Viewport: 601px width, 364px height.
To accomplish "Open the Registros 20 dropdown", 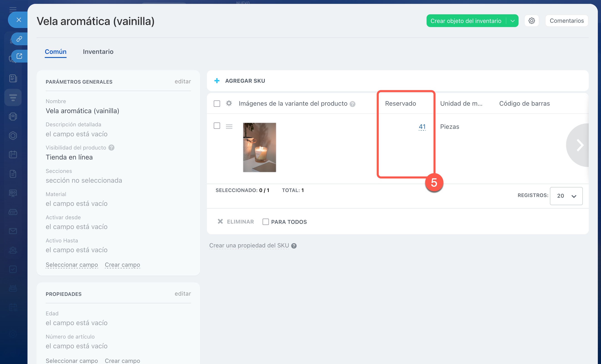I will [566, 196].
